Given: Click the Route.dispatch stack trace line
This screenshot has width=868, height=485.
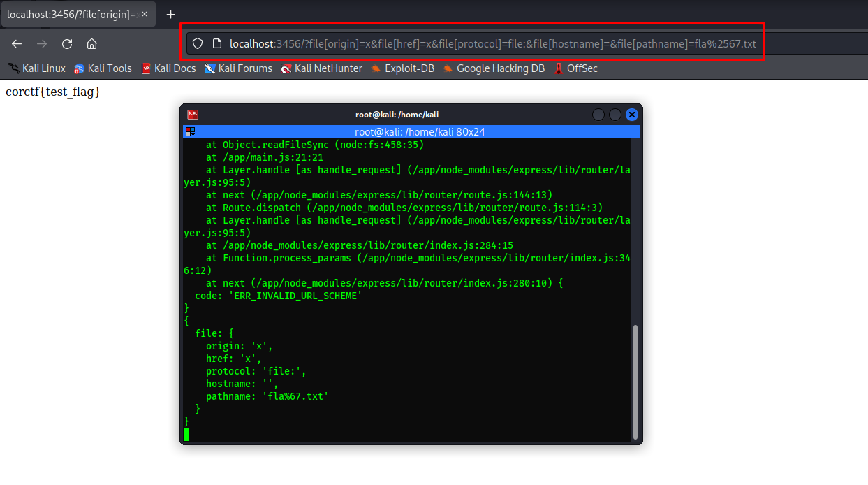Looking at the screenshot, I should point(404,208).
